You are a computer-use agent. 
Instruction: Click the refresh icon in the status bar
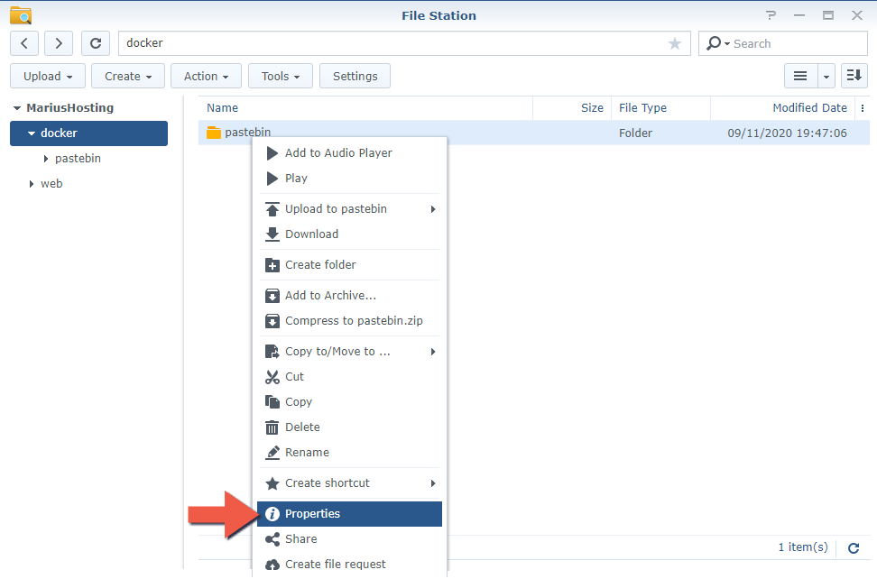pos(853,547)
